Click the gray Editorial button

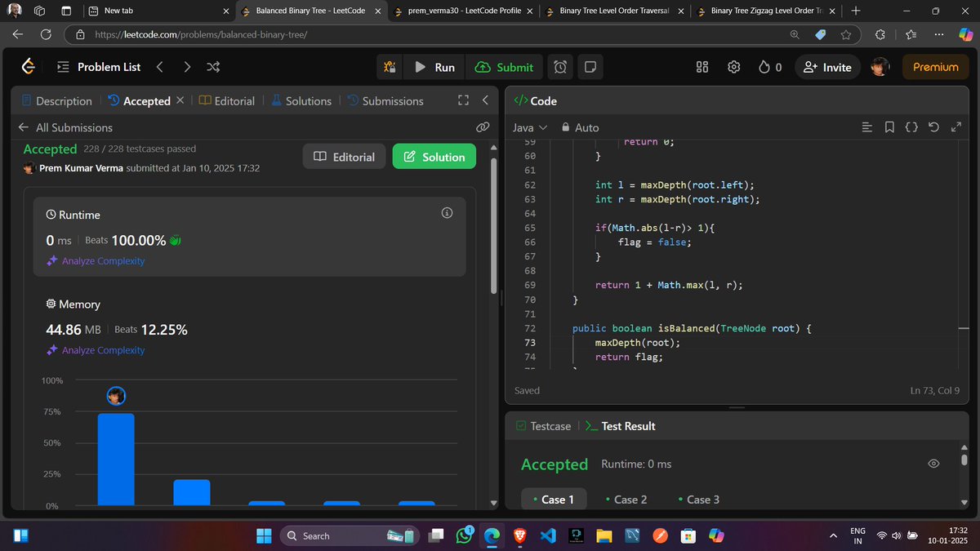click(345, 157)
